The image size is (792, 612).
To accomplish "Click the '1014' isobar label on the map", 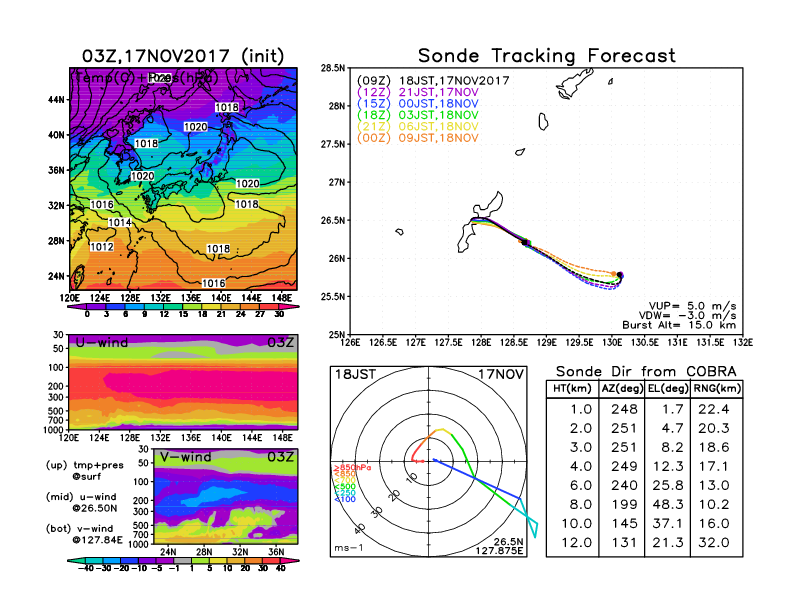I will click(x=120, y=223).
